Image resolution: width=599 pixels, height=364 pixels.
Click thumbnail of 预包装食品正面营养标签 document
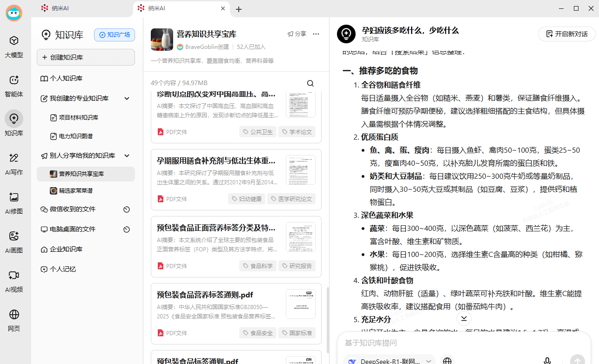[x=301, y=237]
